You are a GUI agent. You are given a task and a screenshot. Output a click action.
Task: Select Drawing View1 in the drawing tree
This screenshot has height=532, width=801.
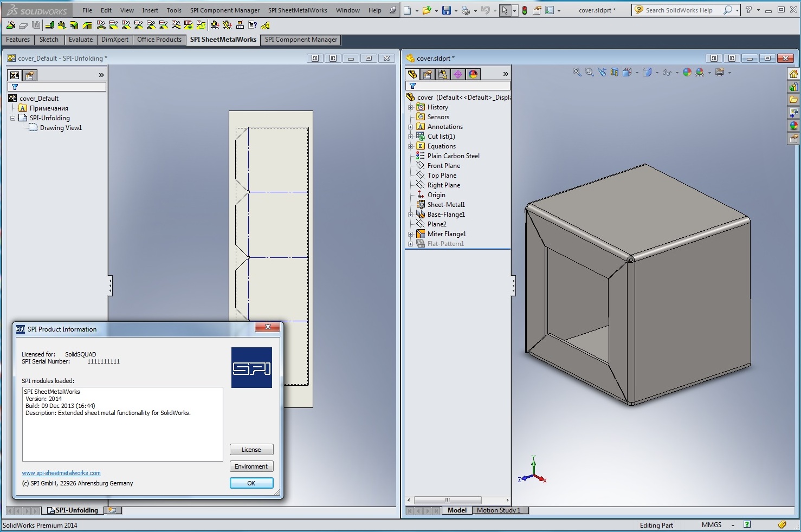pyautogui.click(x=61, y=128)
